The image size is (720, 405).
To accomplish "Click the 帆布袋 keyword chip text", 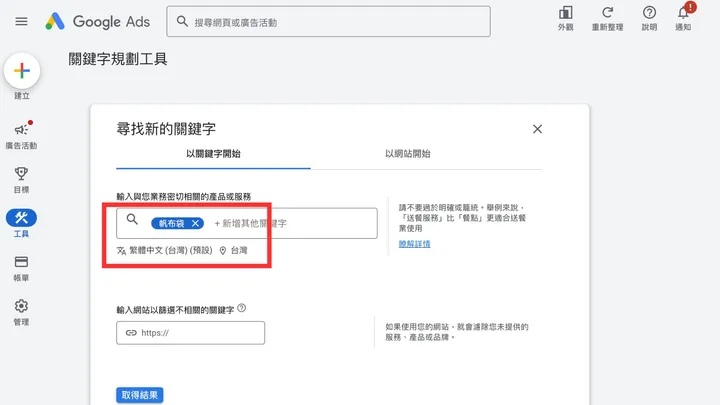I will coord(171,223).
